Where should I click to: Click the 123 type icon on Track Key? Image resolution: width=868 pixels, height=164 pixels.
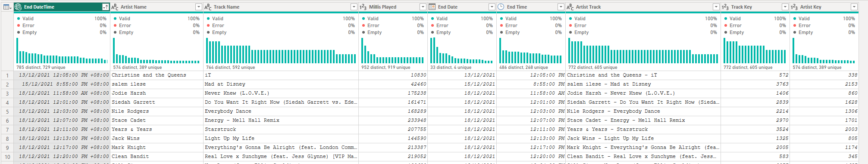[725, 7]
